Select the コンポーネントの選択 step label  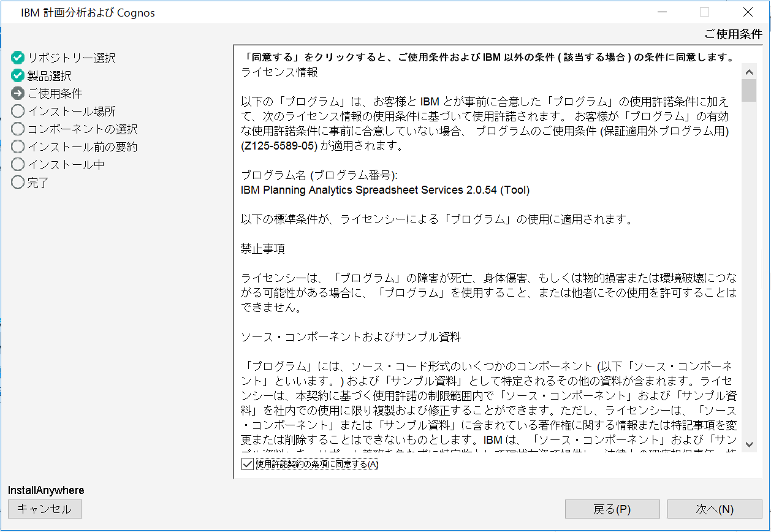(x=82, y=129)
